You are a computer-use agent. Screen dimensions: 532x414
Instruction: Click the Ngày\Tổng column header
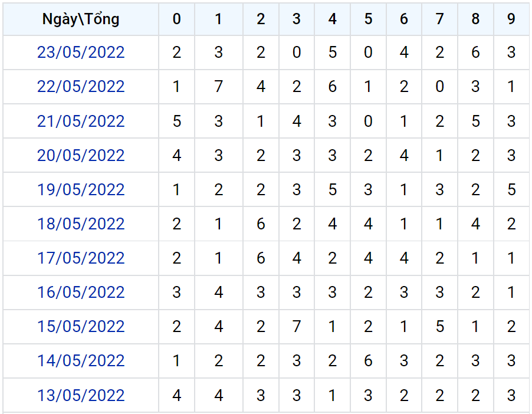coord(81,19)
